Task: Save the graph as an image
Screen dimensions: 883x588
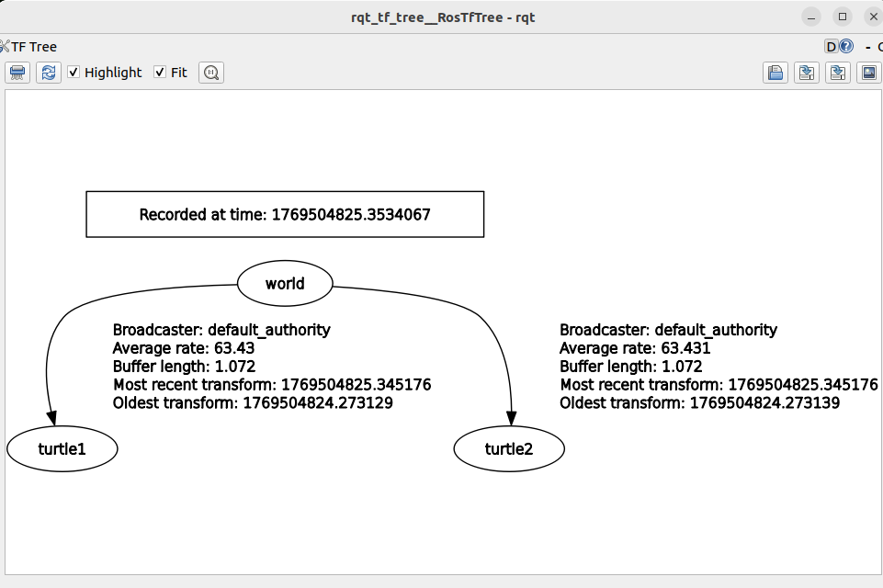Action: coord(869,73)
